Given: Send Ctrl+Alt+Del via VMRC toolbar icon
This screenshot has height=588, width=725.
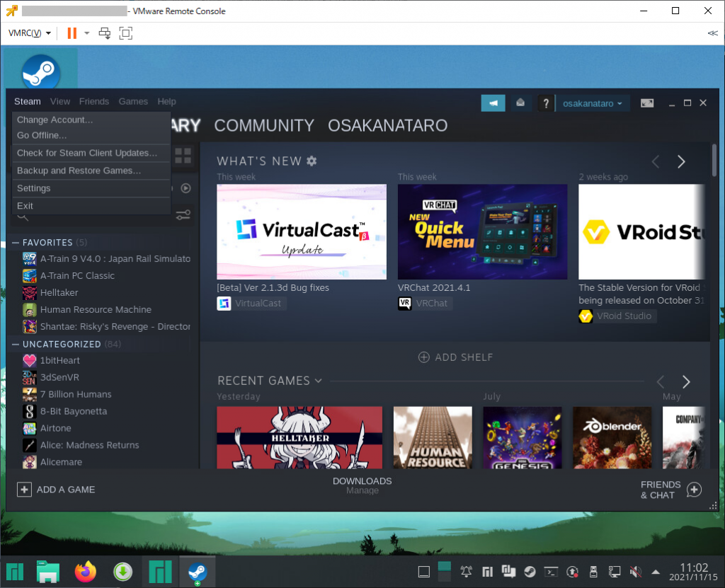Looking at the screenshot, I should click(105, 33).
